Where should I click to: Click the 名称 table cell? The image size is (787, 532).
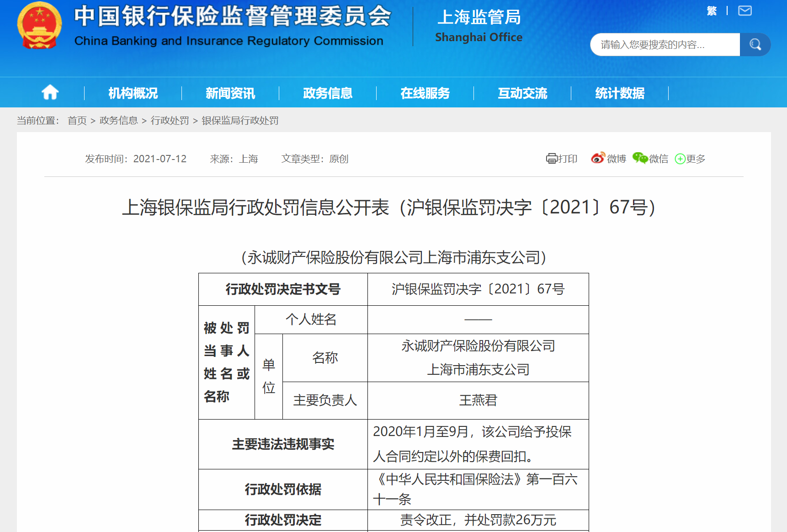(325, 358)
